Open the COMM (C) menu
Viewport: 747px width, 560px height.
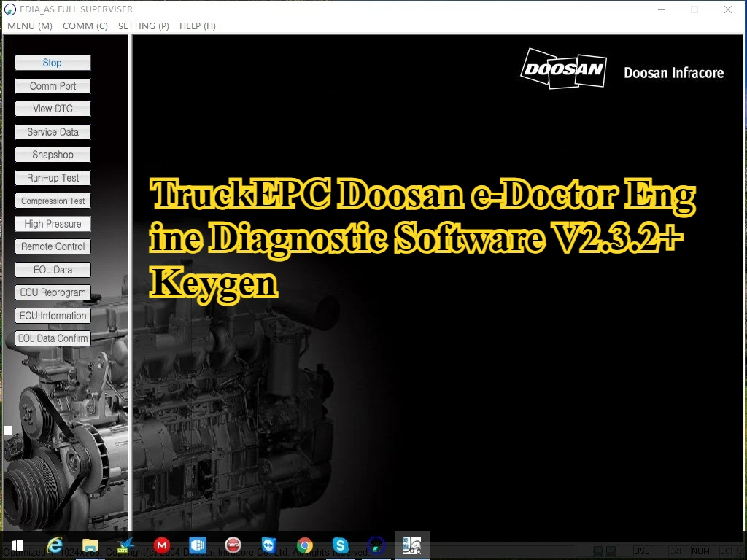(85, 26)
